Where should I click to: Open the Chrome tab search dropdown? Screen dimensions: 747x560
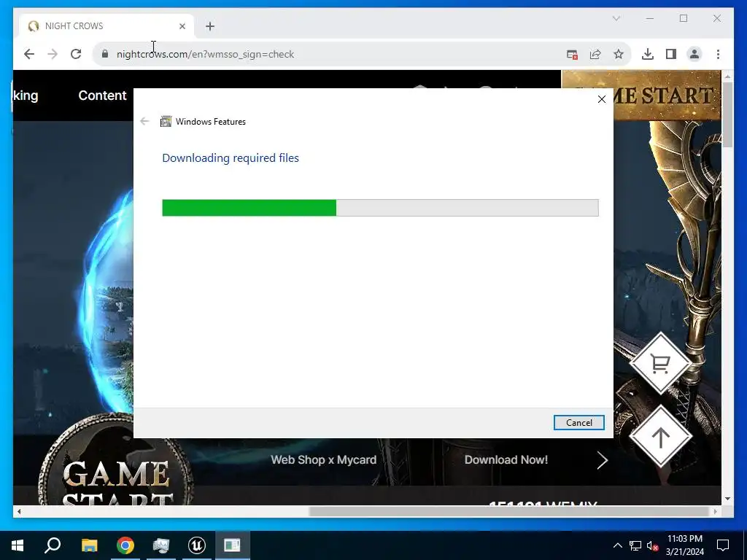(616, 18)
